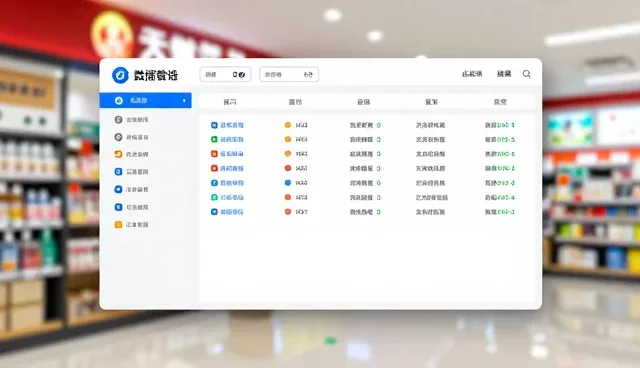This screenshot has width=640, height=368.
Task: Click the red status dot in the seventh row
Action: (x=288, y=212)
